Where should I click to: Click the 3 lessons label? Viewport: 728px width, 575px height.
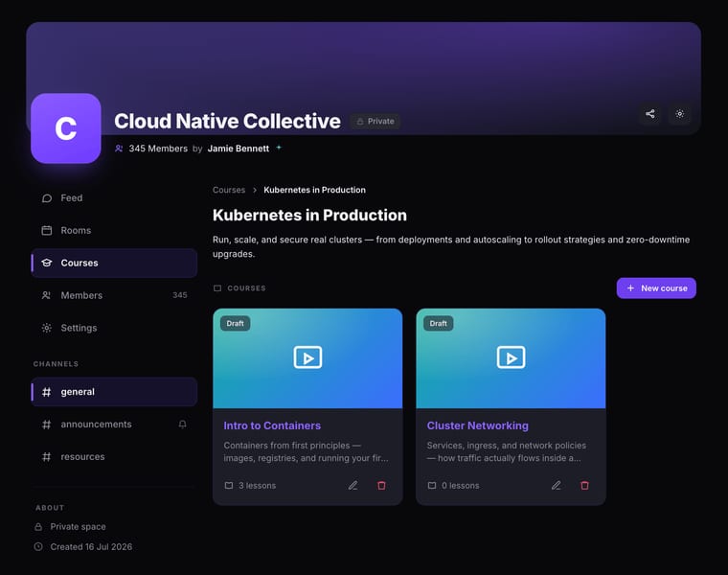pyautogui.click(x=258, y=486)
